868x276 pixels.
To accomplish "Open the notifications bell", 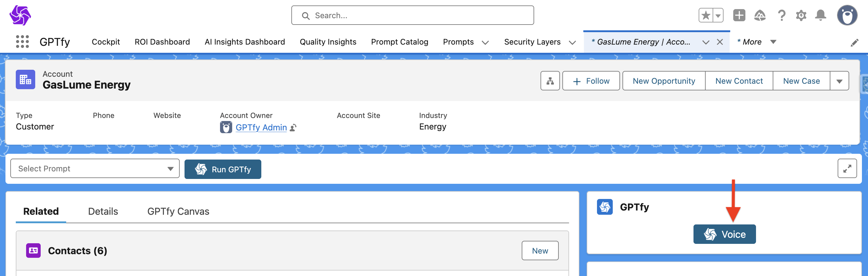I will tap(820, 15).
